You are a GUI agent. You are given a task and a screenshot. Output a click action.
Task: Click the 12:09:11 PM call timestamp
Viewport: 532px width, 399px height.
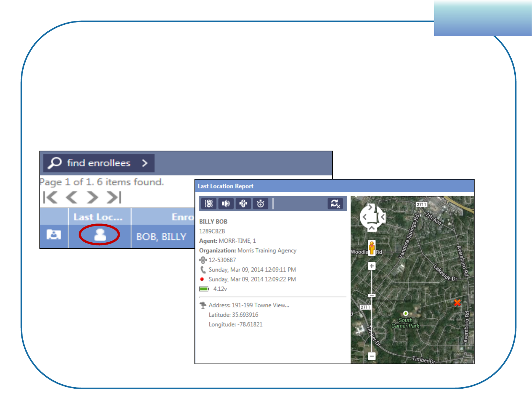coord(252,270)
